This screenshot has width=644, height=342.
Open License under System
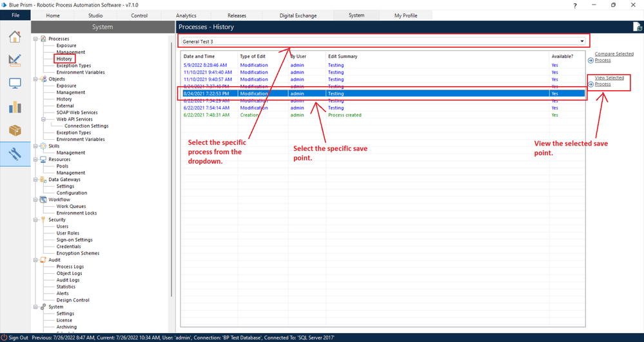64,320
